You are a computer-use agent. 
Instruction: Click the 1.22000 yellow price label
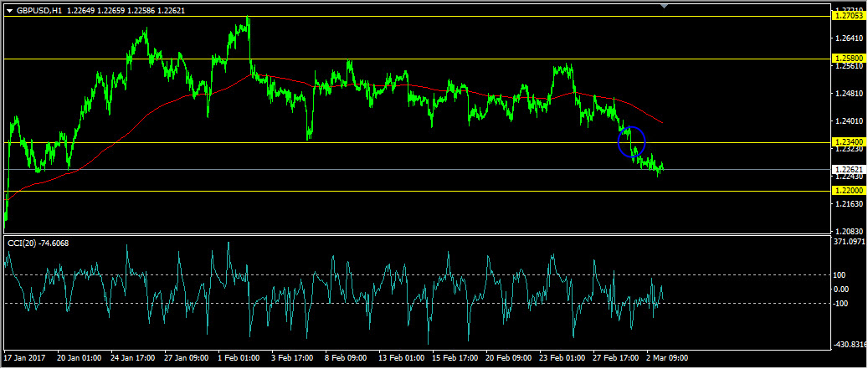tap(849, 190)
